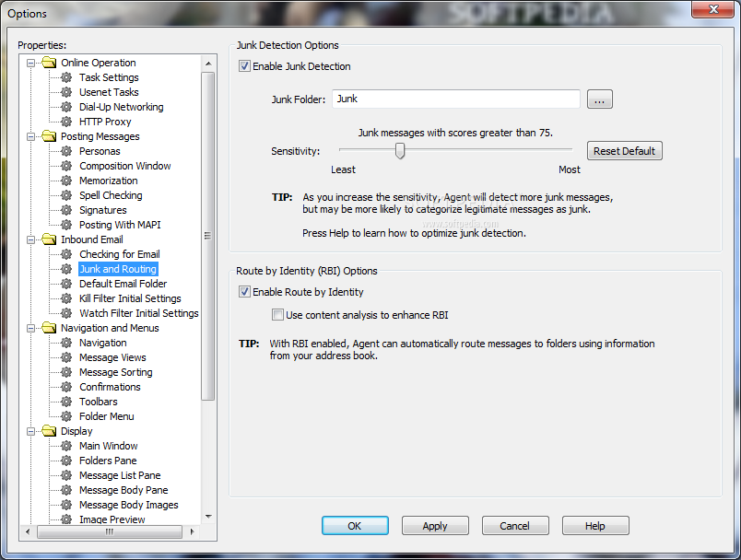Select Image Preview tree item
This screenshot has height=560, width=741.
coord(112,519)
